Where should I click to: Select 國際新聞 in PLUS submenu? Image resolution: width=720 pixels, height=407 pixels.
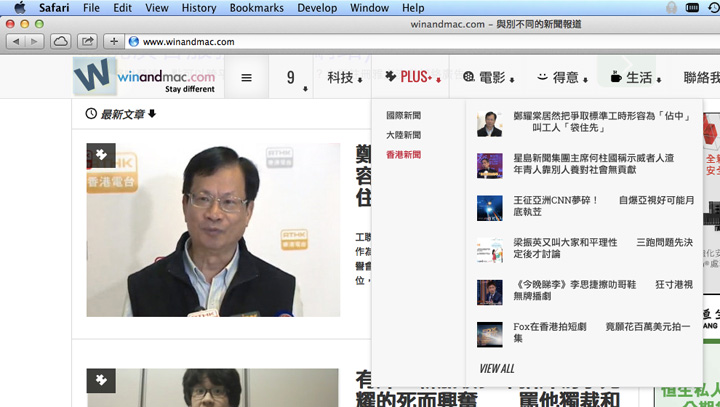click(x=403, y=116)
